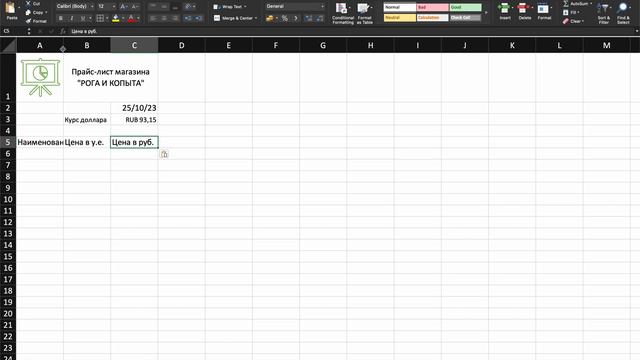Screen dimensions: 640x360
Task: Click the Paste clipboard icon
Action: pyautogui.click(x=11, y=9)
